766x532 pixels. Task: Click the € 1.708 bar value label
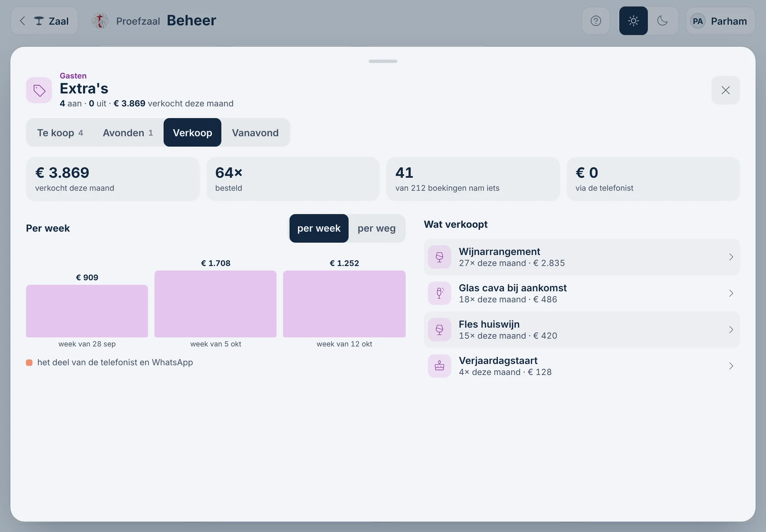(216, 263)
